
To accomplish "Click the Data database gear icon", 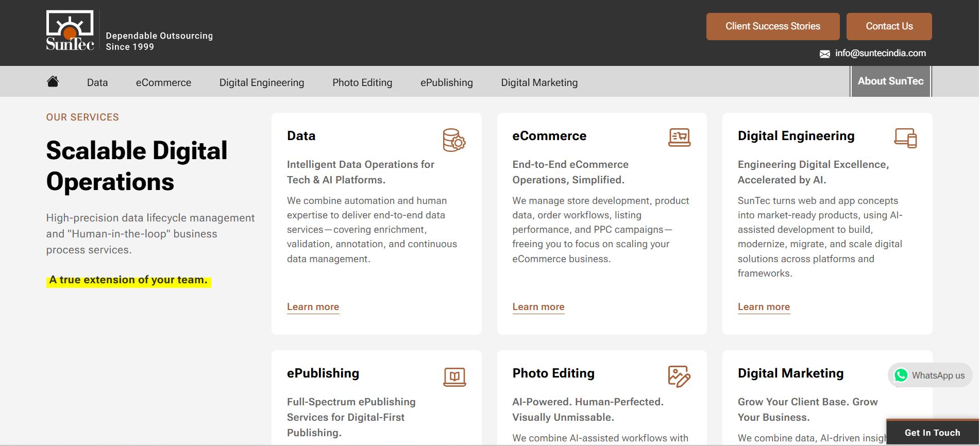I will (454, 140).
